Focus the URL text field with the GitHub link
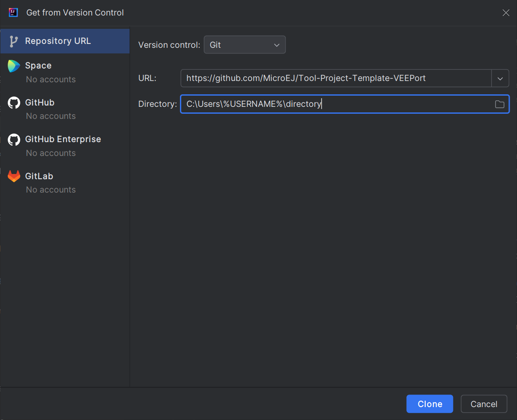This screenshot has width=517, height=420. (336, 78)
